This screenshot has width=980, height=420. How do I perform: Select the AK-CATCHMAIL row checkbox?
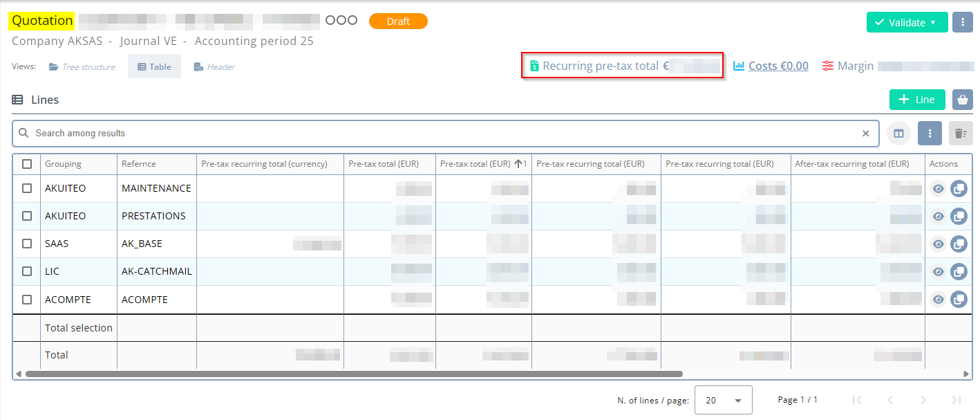[27, 271]
